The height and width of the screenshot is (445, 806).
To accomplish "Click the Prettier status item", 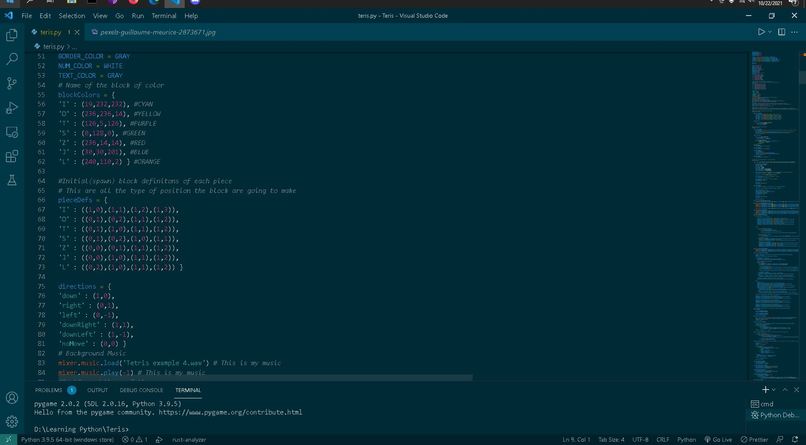I will point(754,440).
